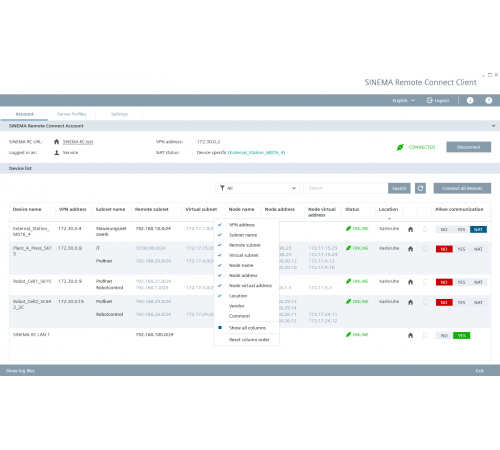
Task: Open External_Station_M876_4 NAT status link
Action: [x=256, y=152]
